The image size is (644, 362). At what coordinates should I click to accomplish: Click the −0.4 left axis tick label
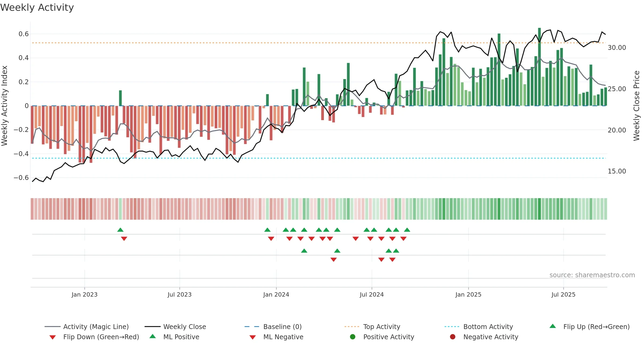[21, 154]
